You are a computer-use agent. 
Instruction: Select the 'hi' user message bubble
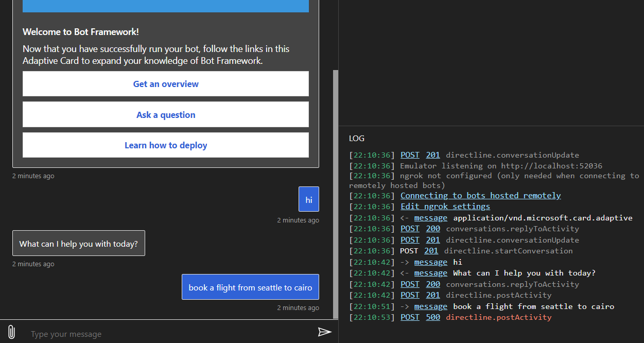click(x=309, y=199)
